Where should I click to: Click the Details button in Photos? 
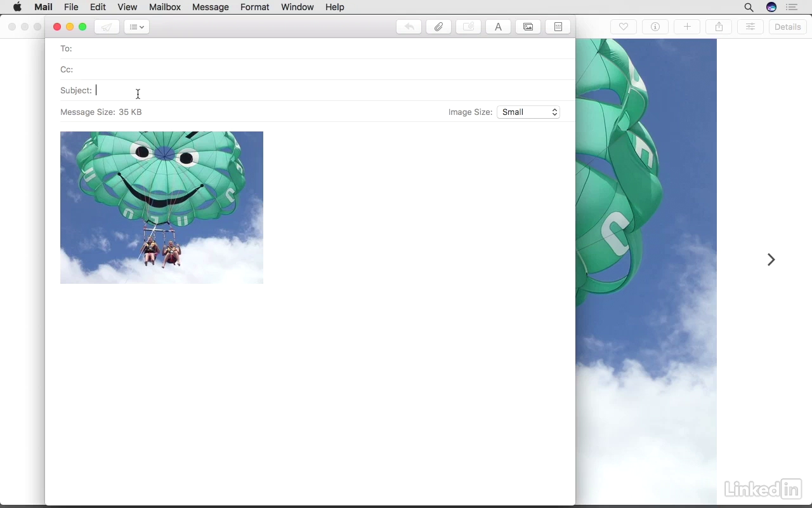[788, 27]
